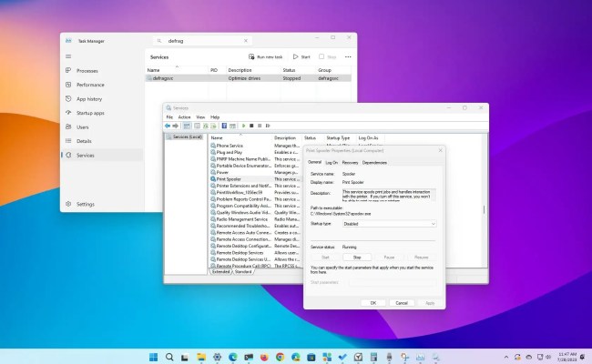Click the green Start Service play icon
The image size is (592, 364).
point(244,126)
